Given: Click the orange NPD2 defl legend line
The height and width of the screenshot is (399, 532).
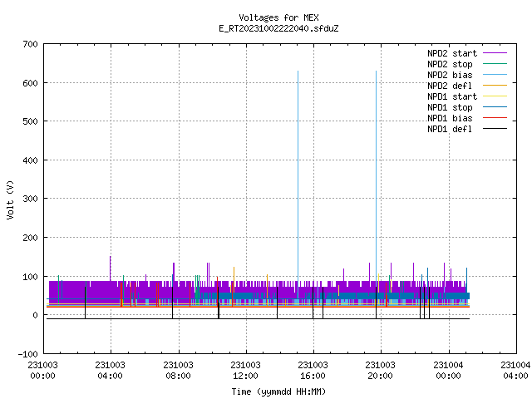Looking at the screenshot, I should pos(495,85).
